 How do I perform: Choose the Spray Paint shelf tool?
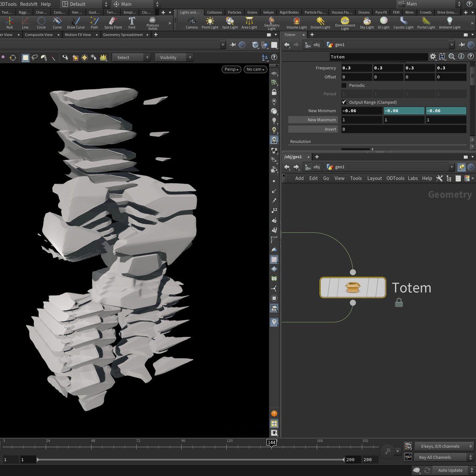point(113,23)
